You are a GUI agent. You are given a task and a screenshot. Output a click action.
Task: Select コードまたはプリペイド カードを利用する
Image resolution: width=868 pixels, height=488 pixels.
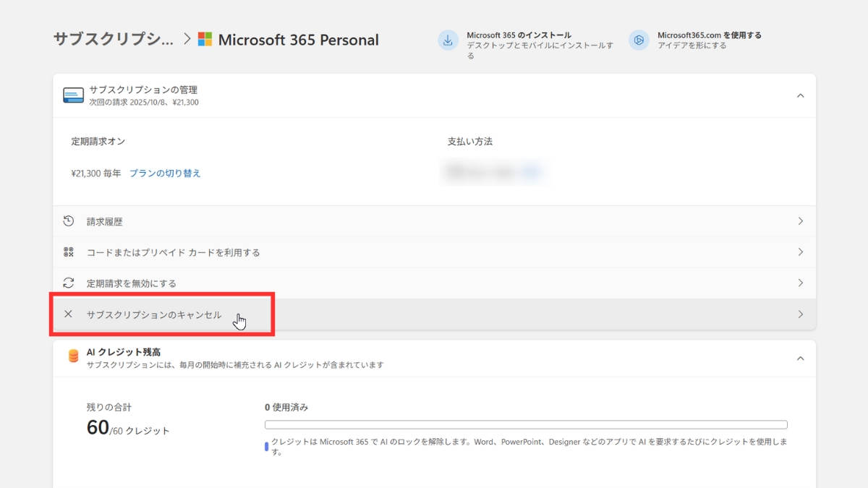[174, 253]
